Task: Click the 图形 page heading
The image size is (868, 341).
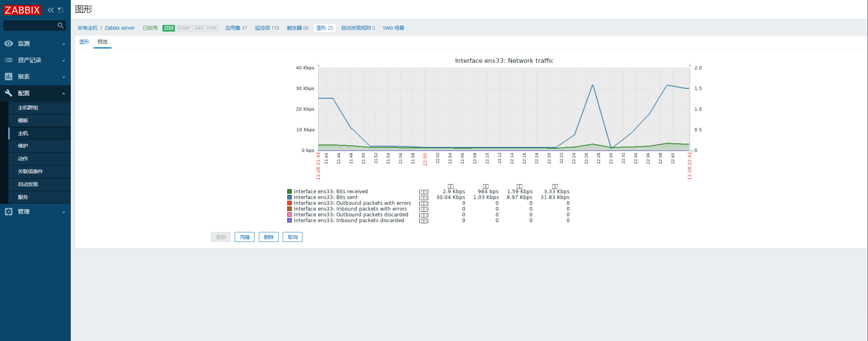Action: (84, 9)
